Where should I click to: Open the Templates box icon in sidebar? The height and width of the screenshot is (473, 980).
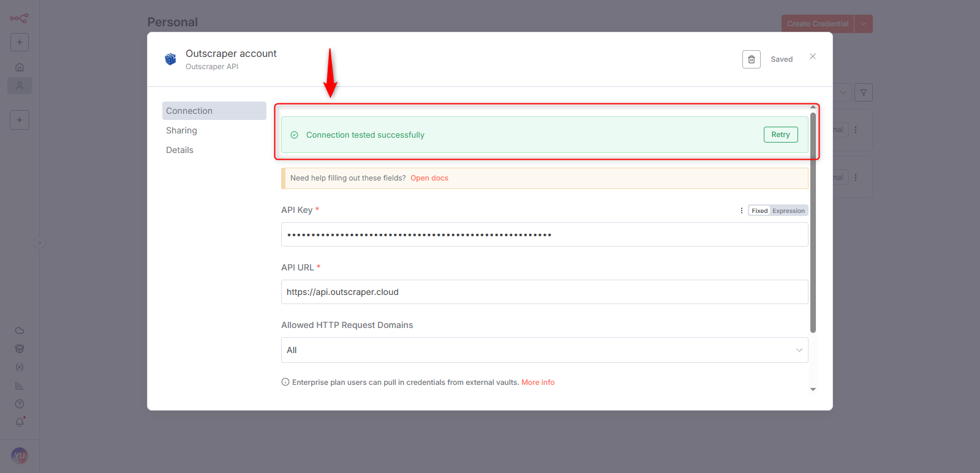coord(20,349)
